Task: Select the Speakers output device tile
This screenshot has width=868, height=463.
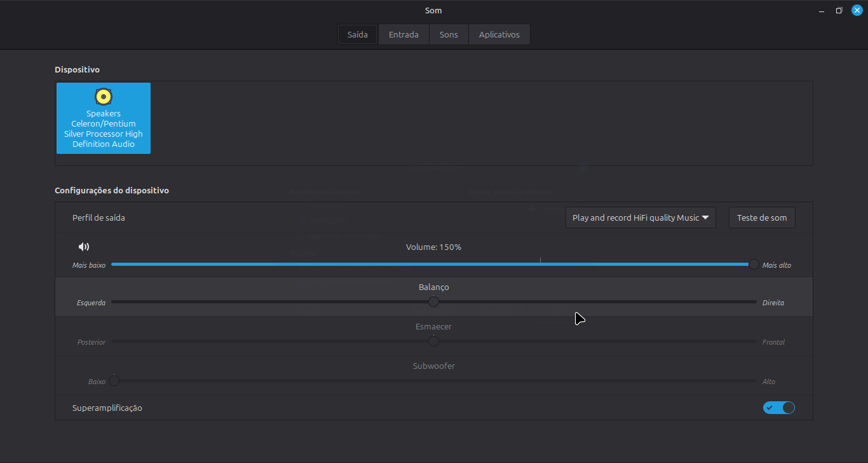Action: tap(104, 118)
